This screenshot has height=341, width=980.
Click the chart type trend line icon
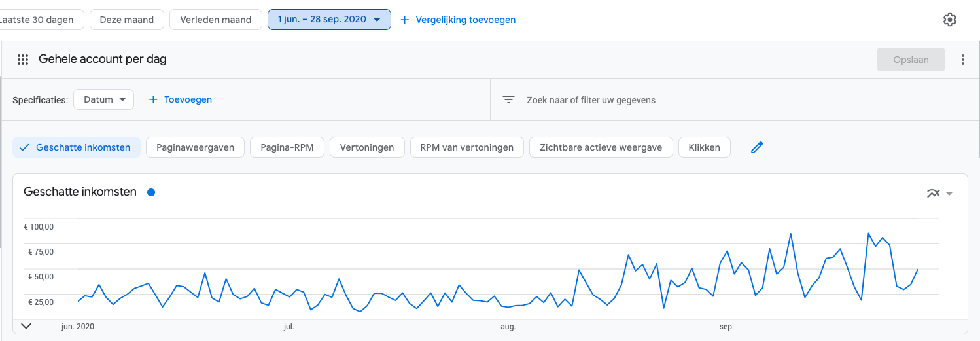tap(934, 193)
